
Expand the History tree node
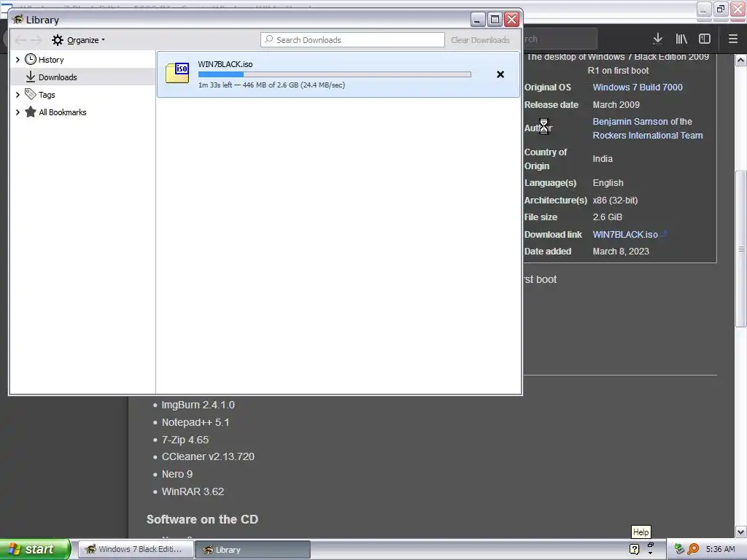click(18, 60)
